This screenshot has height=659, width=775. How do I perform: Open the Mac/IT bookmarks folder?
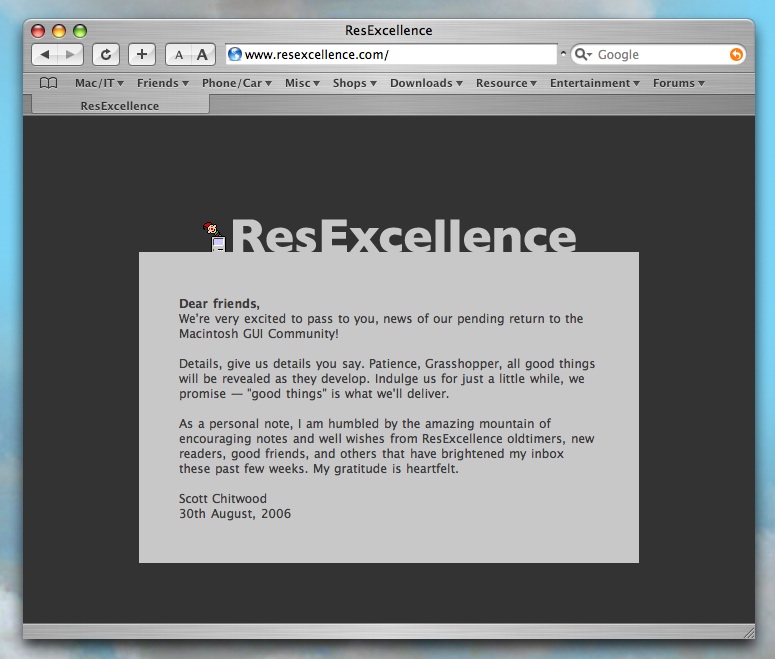pyautogui.click(x=99, y=83)
